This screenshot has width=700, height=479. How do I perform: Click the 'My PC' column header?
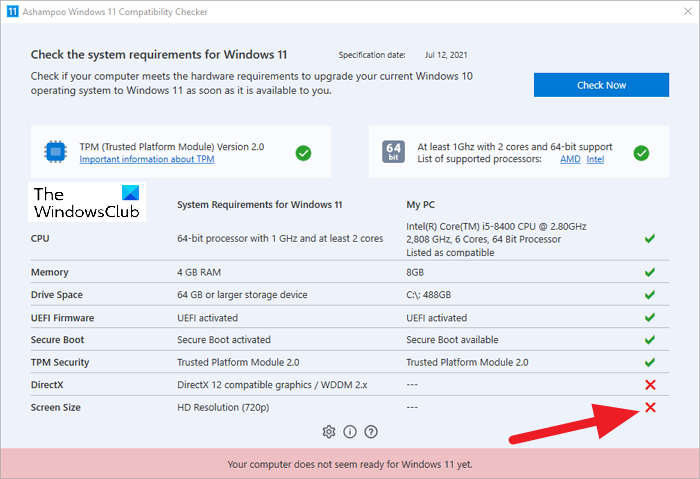(x=420, y=204)
